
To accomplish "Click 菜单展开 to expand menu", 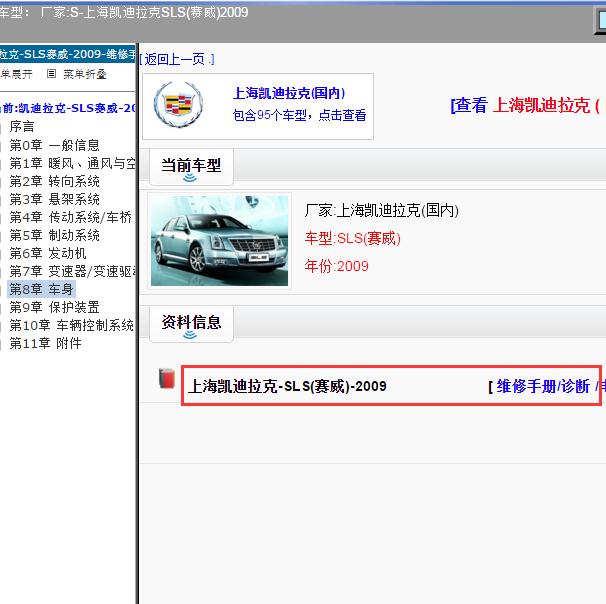I will (x=16, y=74).
